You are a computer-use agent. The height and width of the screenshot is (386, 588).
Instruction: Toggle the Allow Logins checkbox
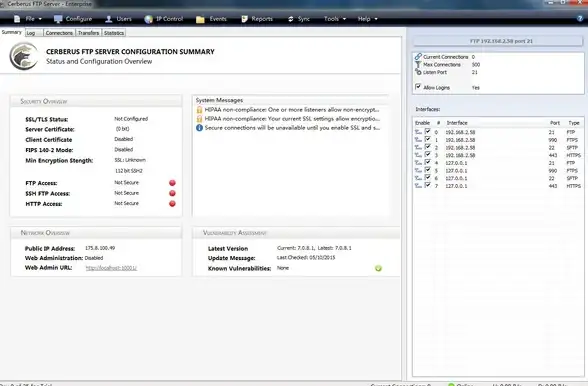click(418, 87)
